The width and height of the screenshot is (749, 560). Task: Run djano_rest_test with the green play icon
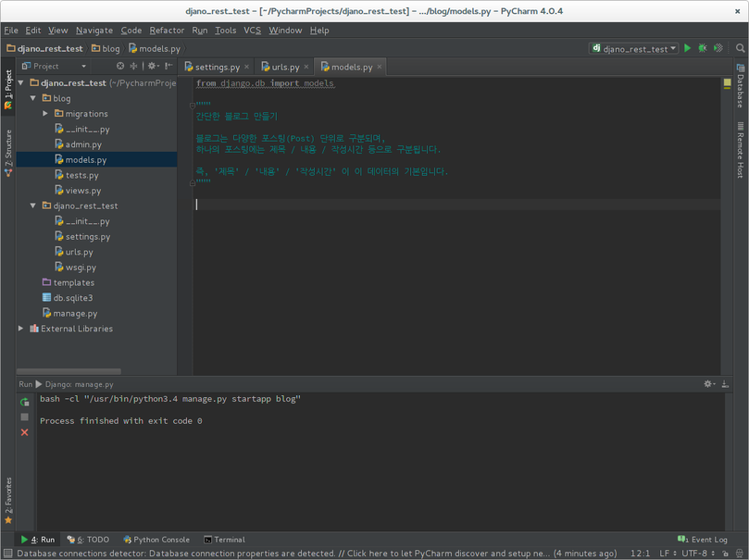tap(687, 48)
